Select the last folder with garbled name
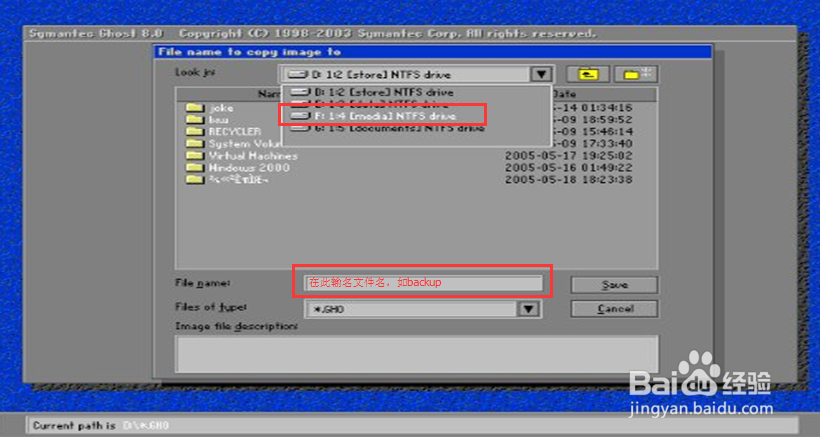The height and width of the screenshot is (437, 820). pyautogui.click(x=228, y=180)
